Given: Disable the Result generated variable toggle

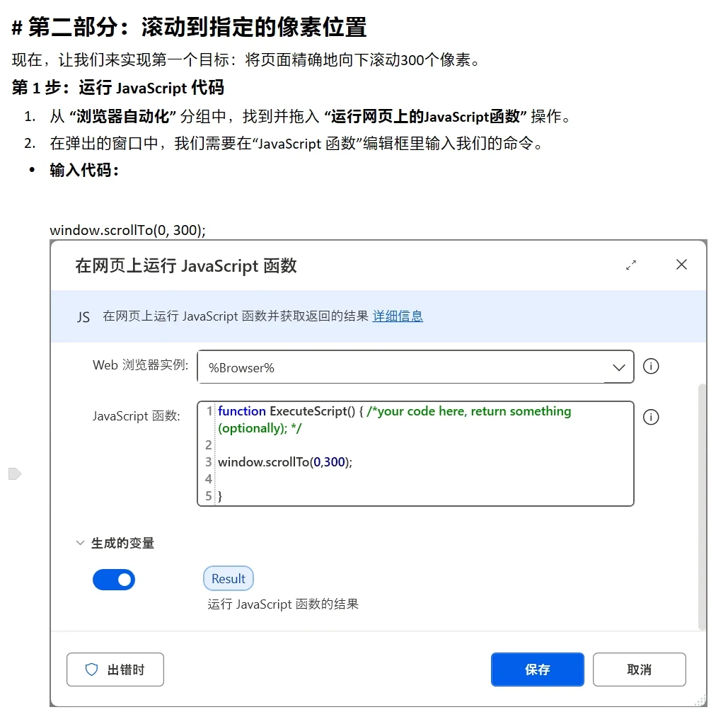Looking at the screenshot, I should tap(114, 580).
